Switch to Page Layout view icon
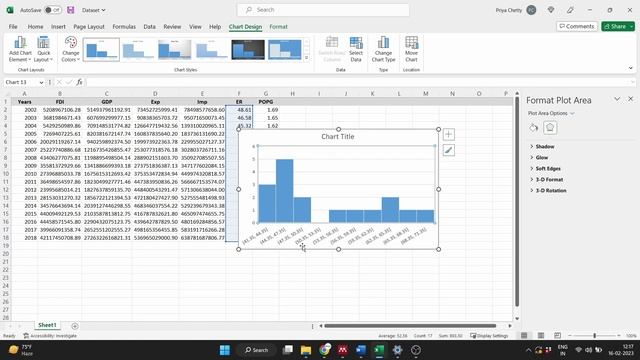640x360 pixels. (x=541, y=336)
